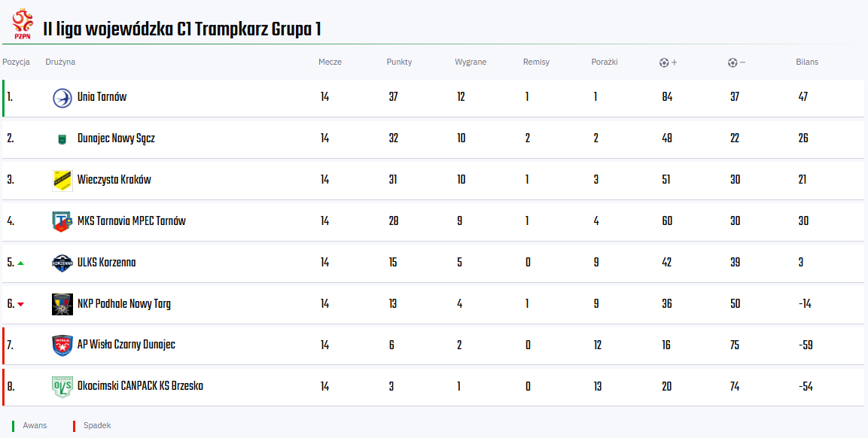Image resolution: width=868 pixels, height=438 pixels.
Task: Click the MKS Tarnovia MPEC Tarnów crest
Action: pyautogui.click(x=62, y=221)
